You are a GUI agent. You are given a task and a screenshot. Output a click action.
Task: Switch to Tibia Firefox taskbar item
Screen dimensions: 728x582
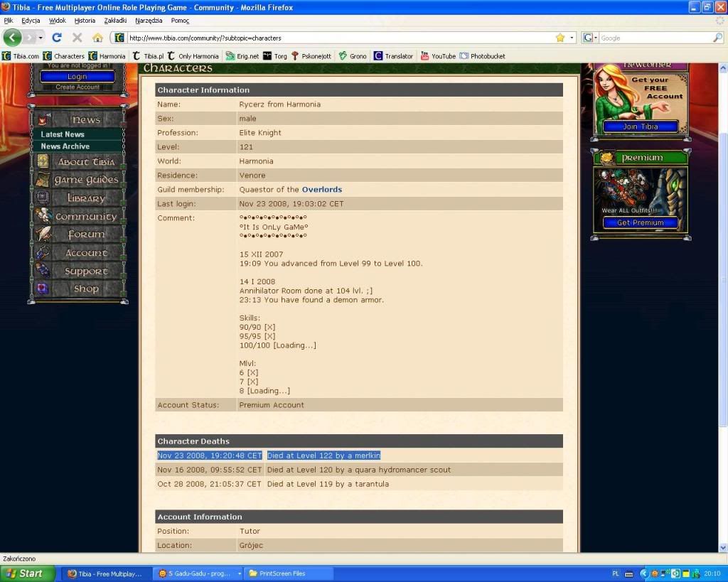click(107, 573)
